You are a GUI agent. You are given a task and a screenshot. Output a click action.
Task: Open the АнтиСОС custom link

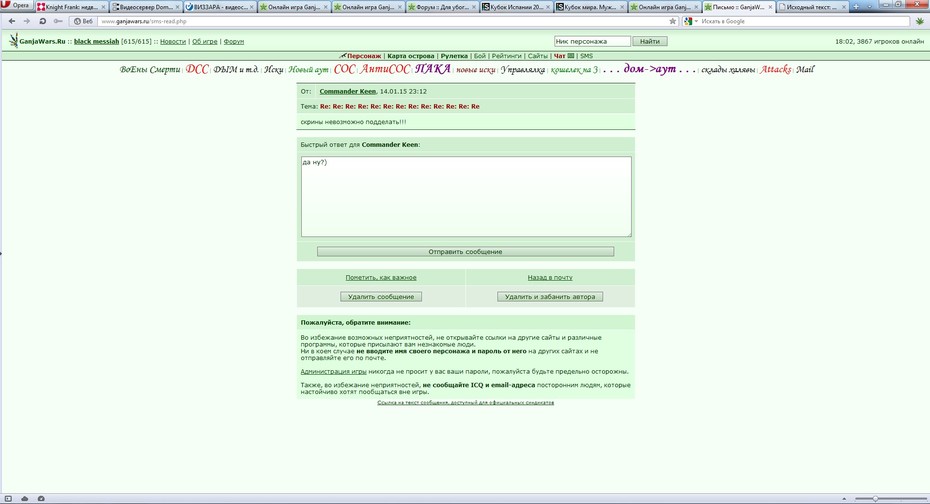[x=386, y=69]
